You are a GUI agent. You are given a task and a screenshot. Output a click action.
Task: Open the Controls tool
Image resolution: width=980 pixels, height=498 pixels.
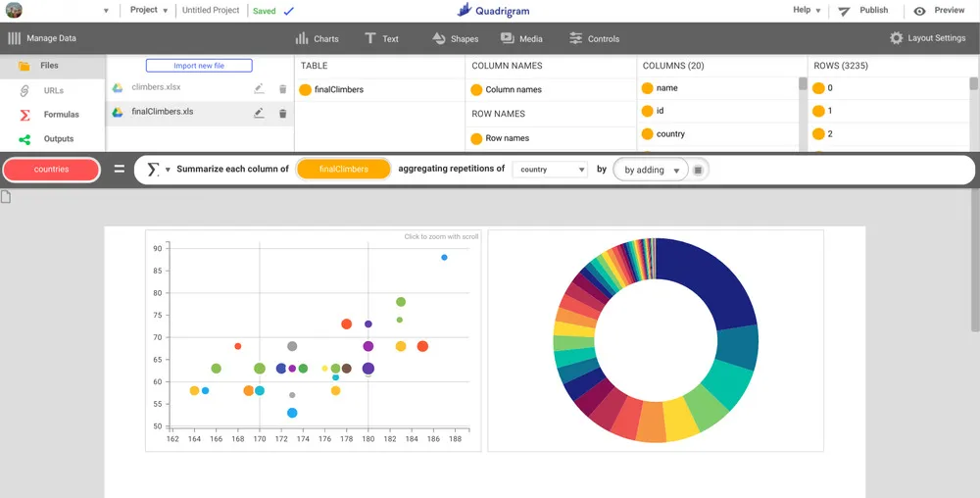[594, 38]
